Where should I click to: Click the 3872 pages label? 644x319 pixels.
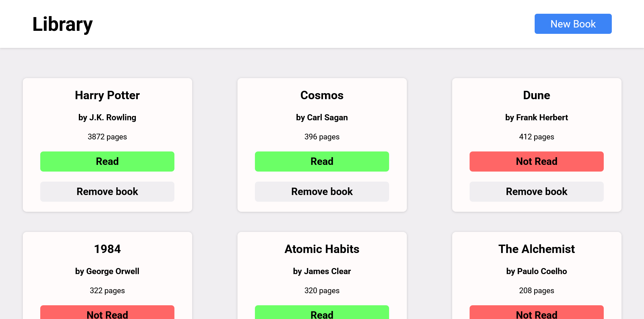click(107, 137)
